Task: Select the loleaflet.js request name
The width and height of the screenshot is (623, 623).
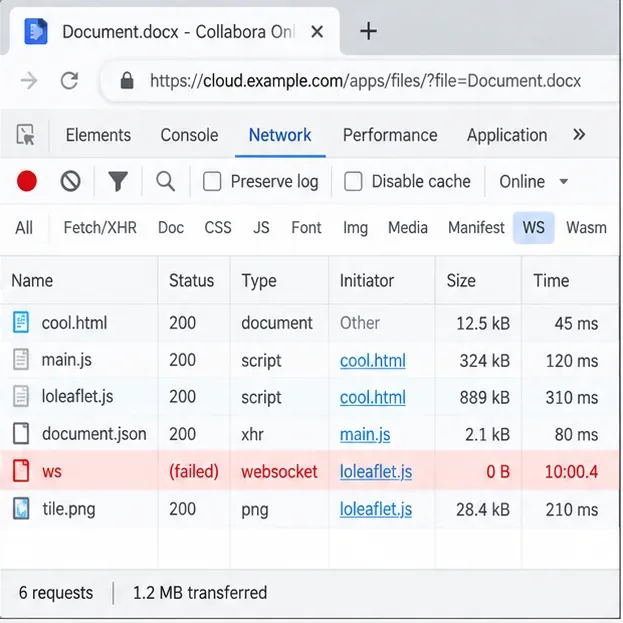Action: pos(77,397)
